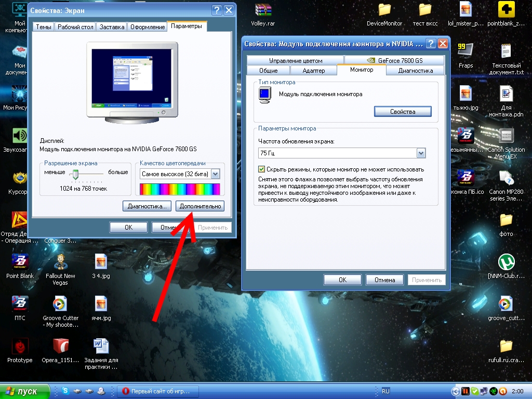Switch to the Заставка tab
The height and width of the screenshot is (399, 532).
coord(112,26)
